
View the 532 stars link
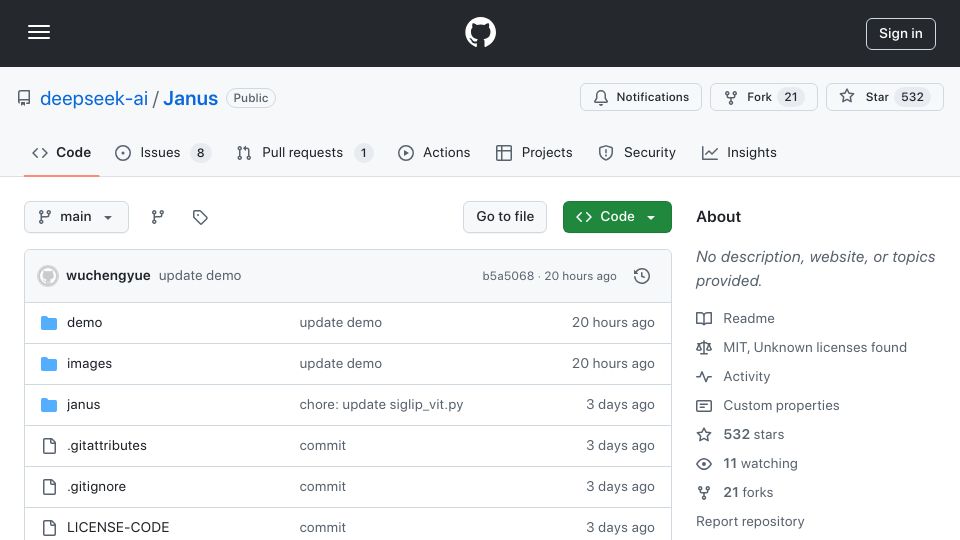(754, 434)
